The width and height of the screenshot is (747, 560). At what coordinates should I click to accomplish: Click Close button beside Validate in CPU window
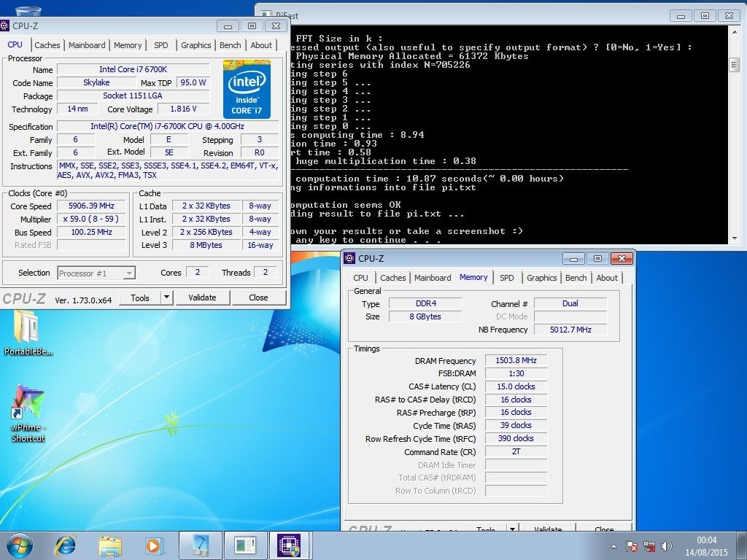click(x=258, y=297)
